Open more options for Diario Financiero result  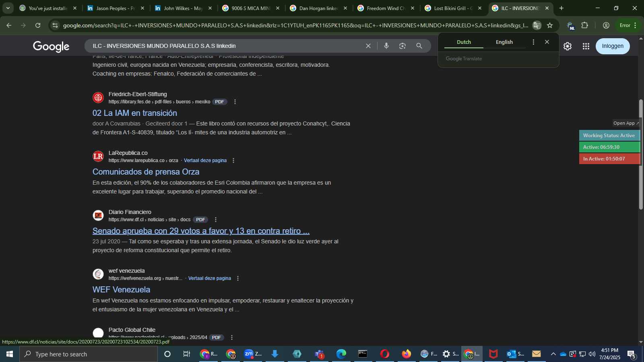216,220
